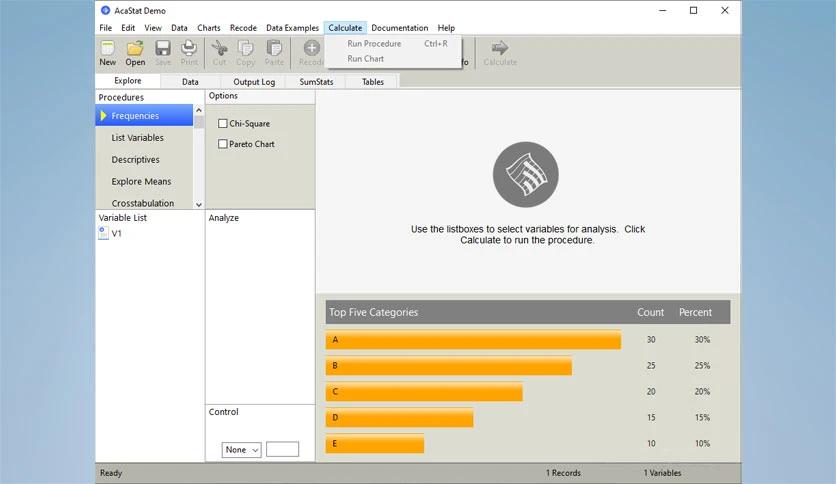Click the orange bar for category A
Image resolution: width=836 pixels, height=484 pixels.
pyautogui.click(x=473, y=340)
